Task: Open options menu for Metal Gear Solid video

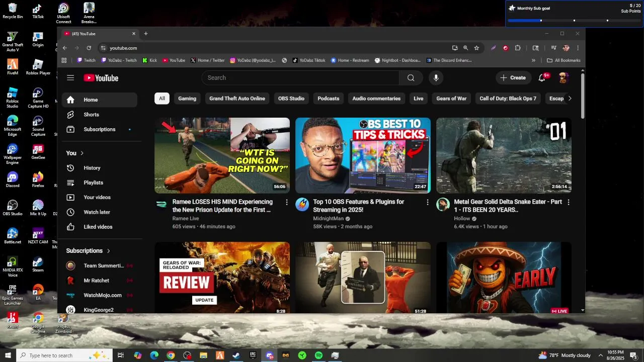Action: click(569, 202)
